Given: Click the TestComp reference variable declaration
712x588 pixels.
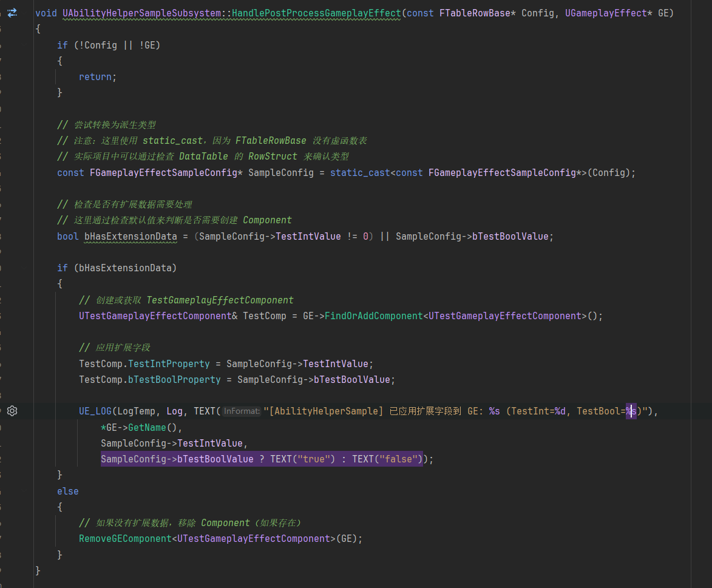Looking at the screenshot, I should coord(265,316).
